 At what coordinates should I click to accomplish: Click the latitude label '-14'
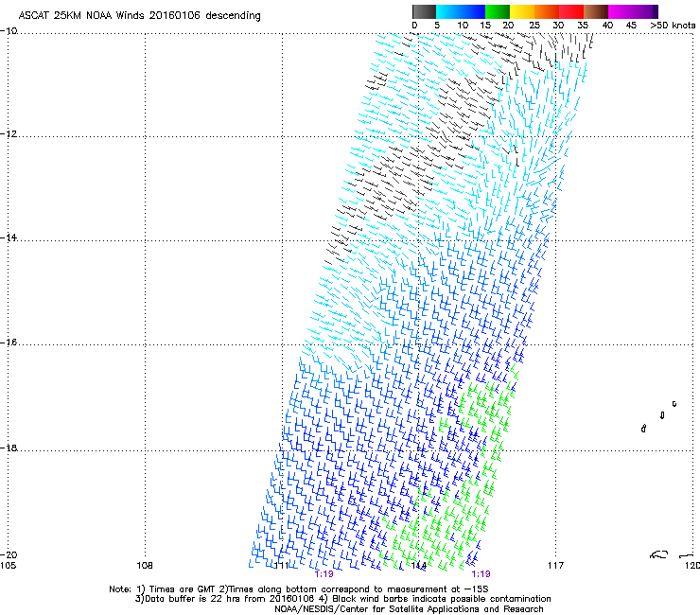(9, 237)
